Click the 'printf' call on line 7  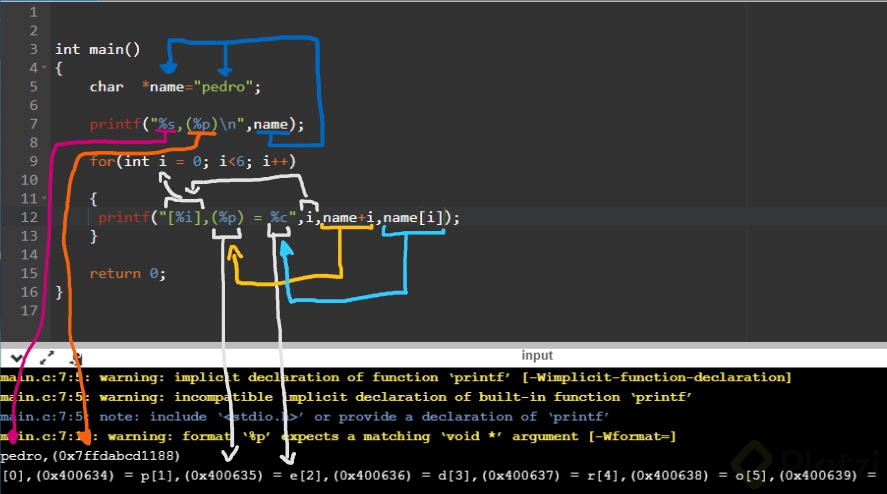pyautogui.click(x=115, y=124)
